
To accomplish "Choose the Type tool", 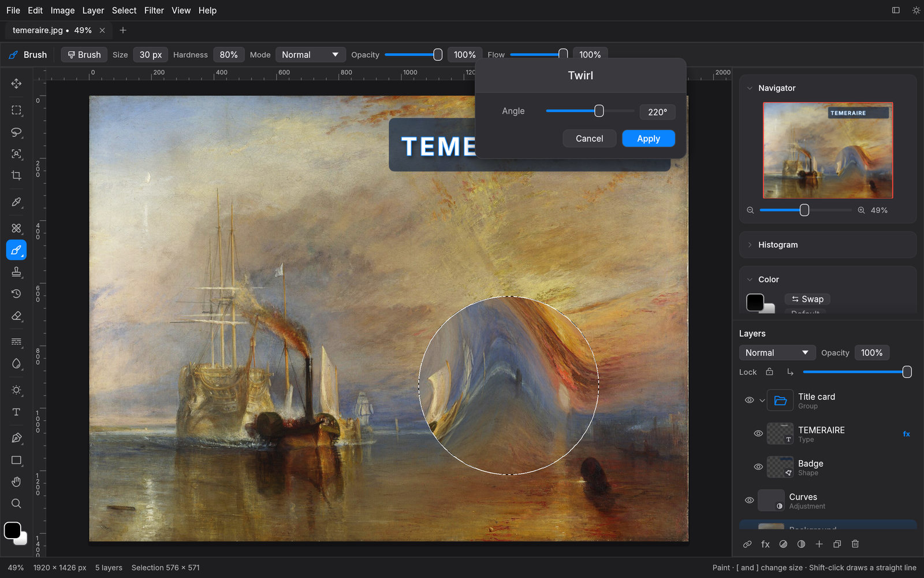I will (x=16, y=412).
